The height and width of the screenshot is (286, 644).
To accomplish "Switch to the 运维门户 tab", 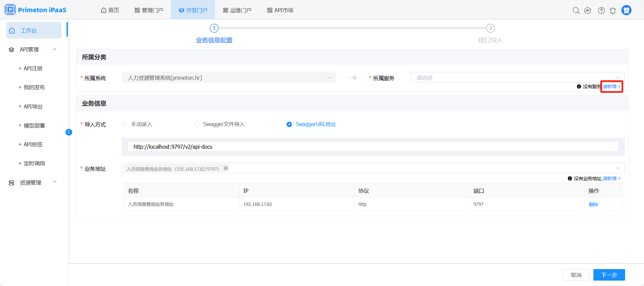I will tap(237, 10).
